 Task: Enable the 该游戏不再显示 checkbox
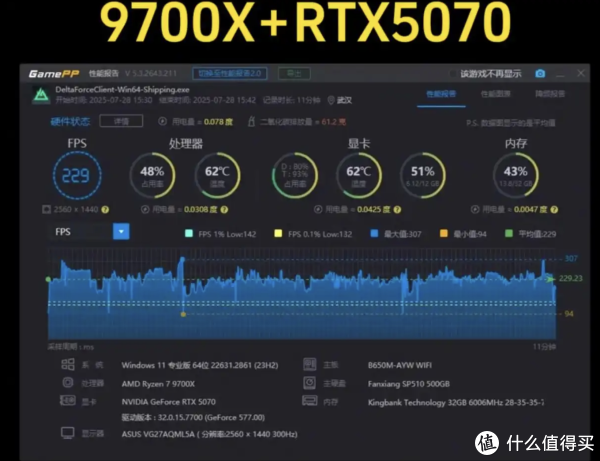(x=453, y=73)
